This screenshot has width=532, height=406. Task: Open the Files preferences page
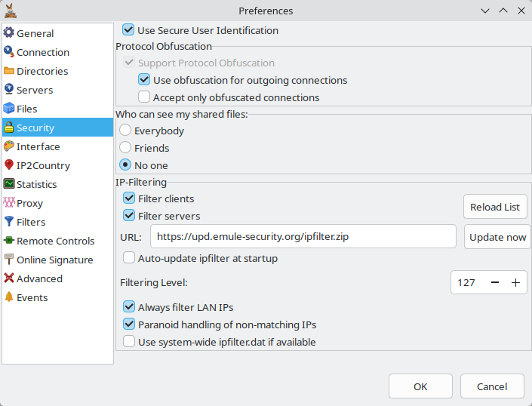pos(57,109)
